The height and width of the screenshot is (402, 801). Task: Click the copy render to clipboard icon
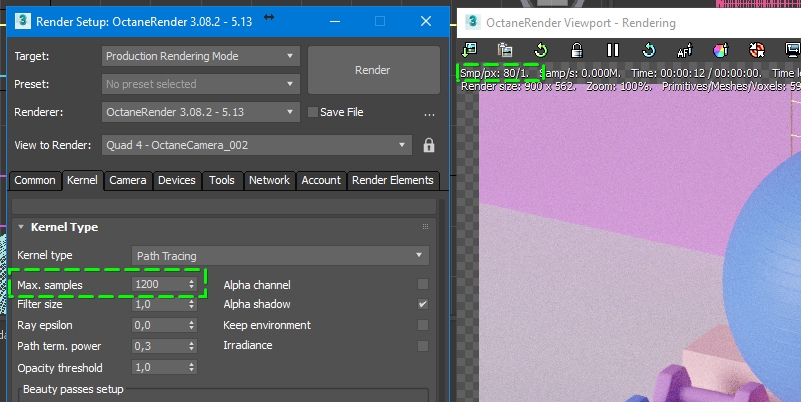click(505, 50)
